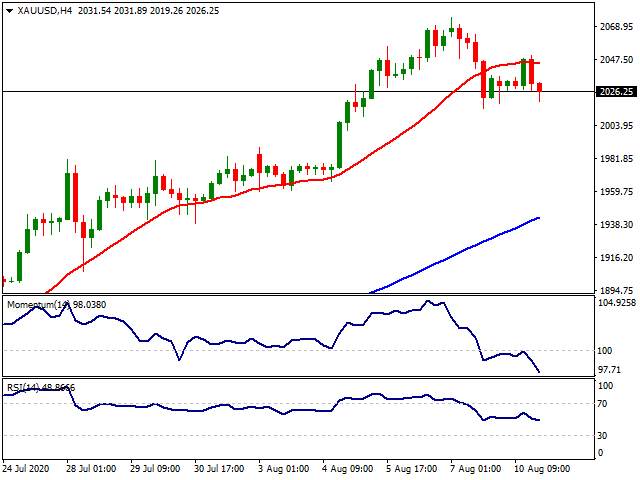
Task: Click the 5 Aug 17:00 time label
Action: click(411, 468)
